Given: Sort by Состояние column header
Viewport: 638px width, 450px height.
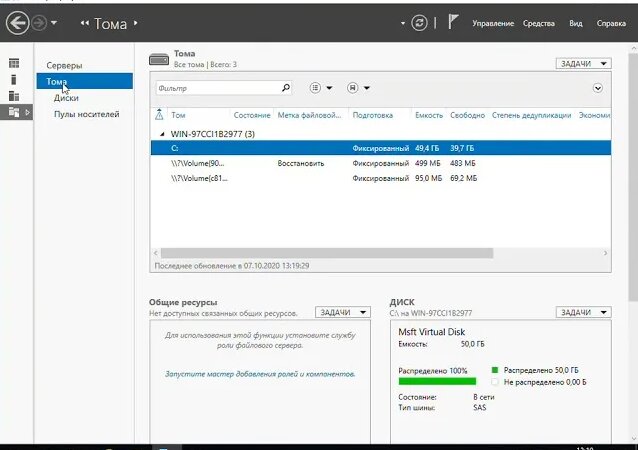Looking at the screenshot, I should coord(252,115).
